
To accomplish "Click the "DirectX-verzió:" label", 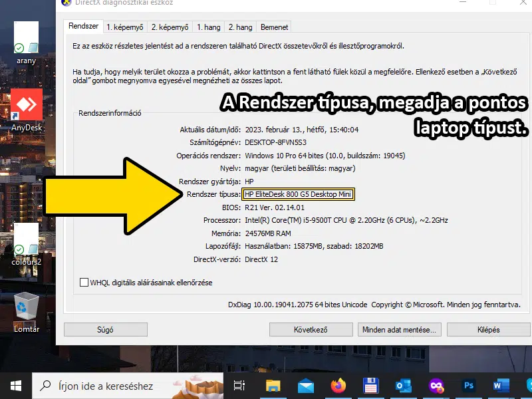I will (x=217, y=259).
